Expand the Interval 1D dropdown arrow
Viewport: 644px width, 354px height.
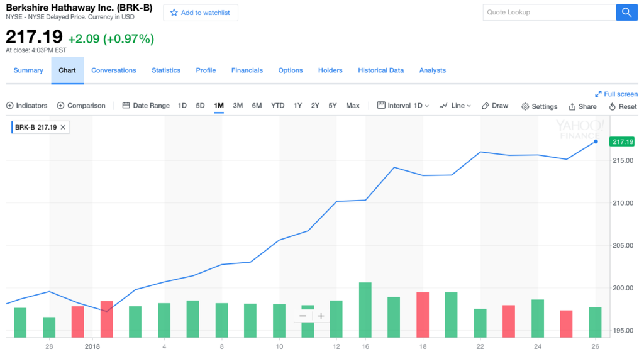427,106
